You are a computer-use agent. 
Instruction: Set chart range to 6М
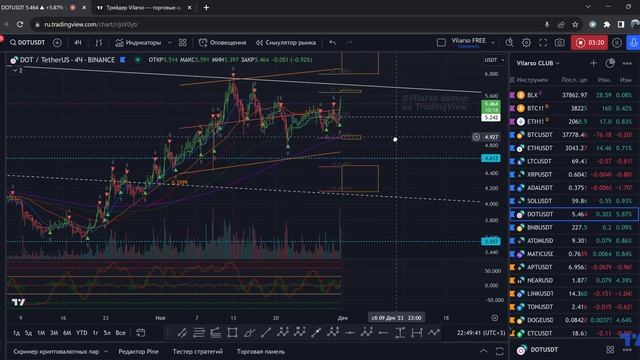pyautogui.click(x=67, y=333)
